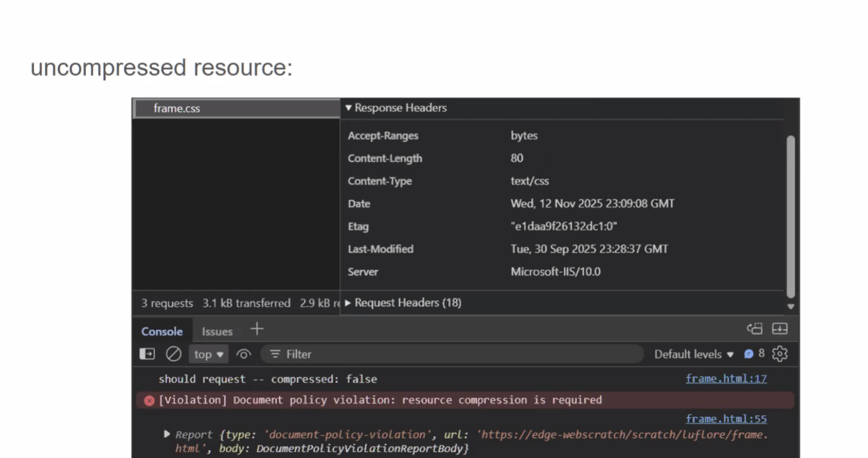This screenshot has width=868, height=458.
Task: Open the frame.html:55 source link
Action: [x=726, y=419]
